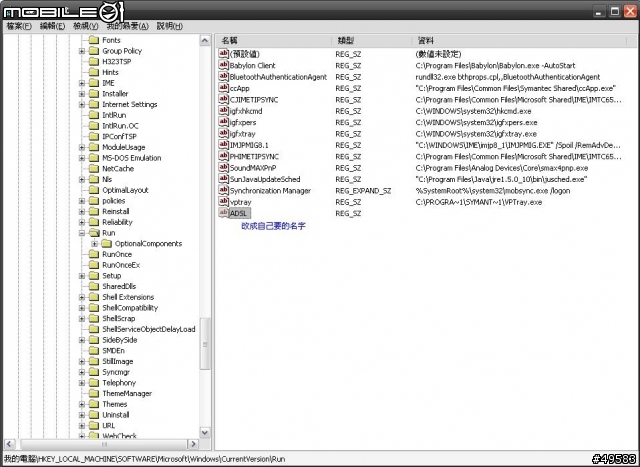The image size is (640, 467).
Task: Select the RunOnce folder icon
Action: pyautogui.click(x=94, y=254)
